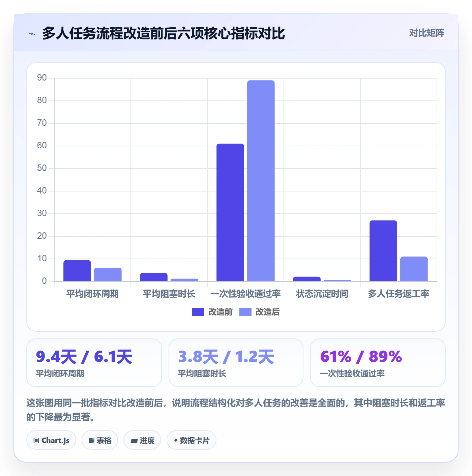Click the 改造前 bar for 平均阻塞时长
The image size is (472, 476).
154,277
